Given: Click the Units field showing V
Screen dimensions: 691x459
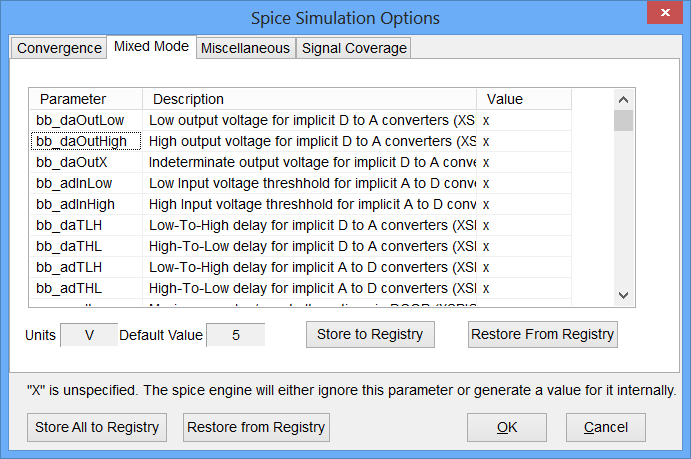Looking at the screenshot, I should tap(88, 335).
